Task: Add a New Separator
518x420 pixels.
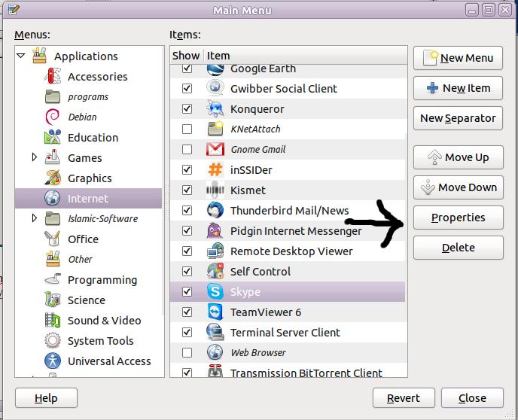Action: click(x=458, y=118)
